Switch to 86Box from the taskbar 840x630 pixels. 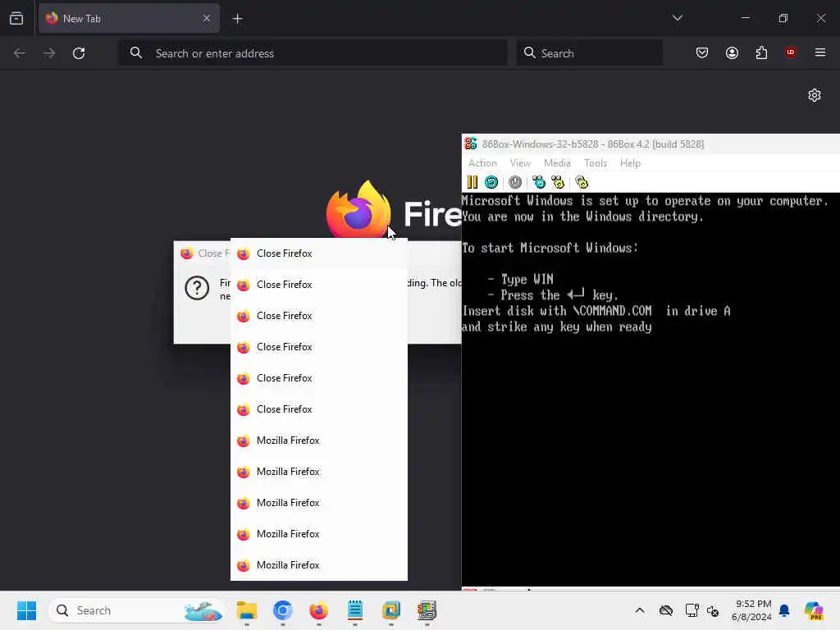(427, 610)
